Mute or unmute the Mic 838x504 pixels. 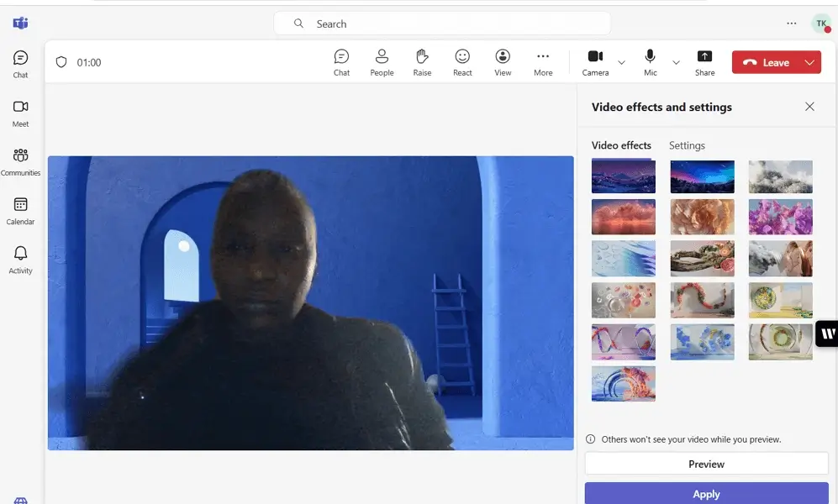click(x=650, y=62)
